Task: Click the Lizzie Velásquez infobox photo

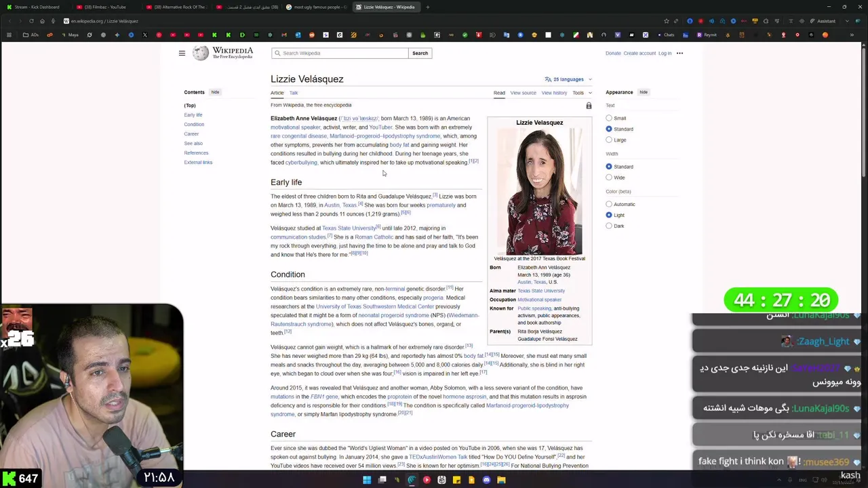Action: coord(540,192)
